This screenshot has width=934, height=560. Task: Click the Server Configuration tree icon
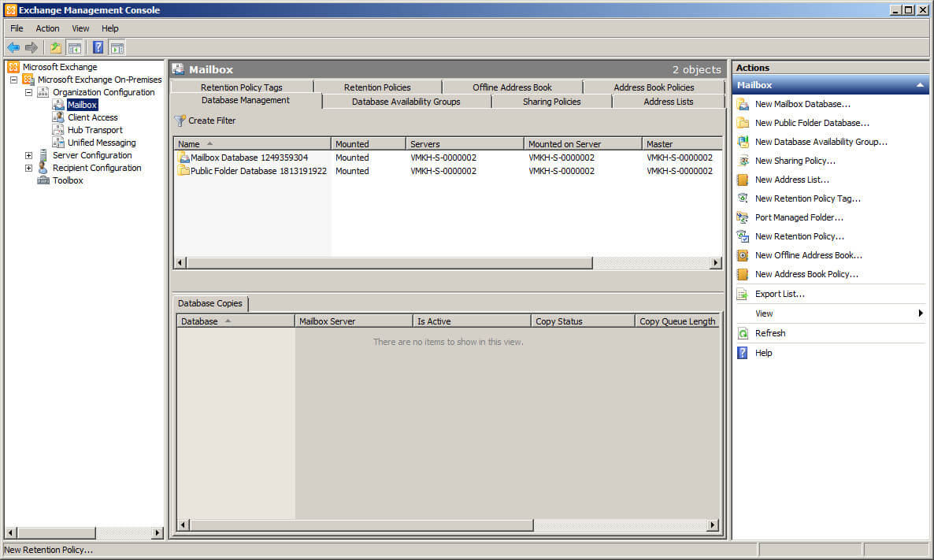click(43, 155)
